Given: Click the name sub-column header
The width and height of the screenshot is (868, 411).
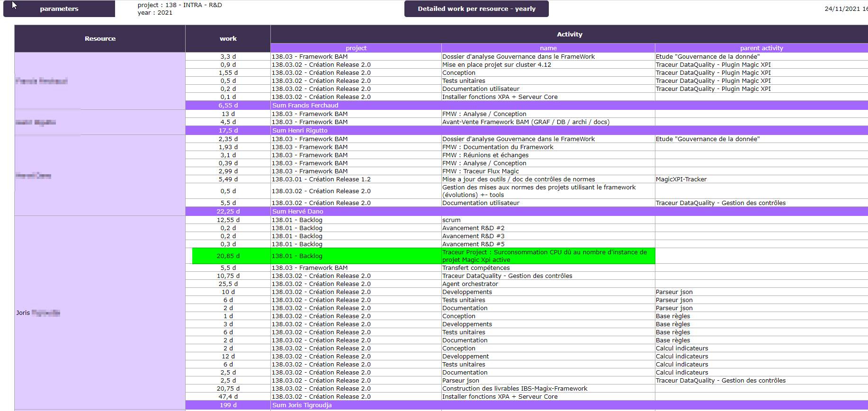Looking at the screenshot, I should coord(548,48).
